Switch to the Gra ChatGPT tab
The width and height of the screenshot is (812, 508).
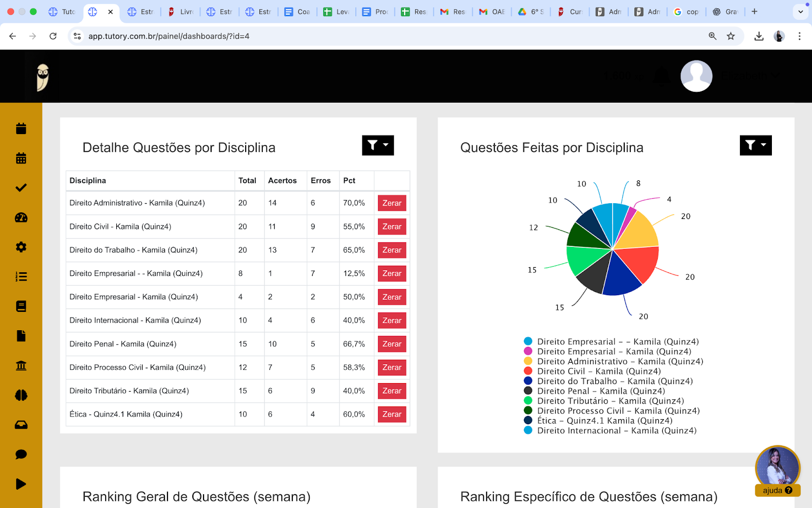[725, 12]
